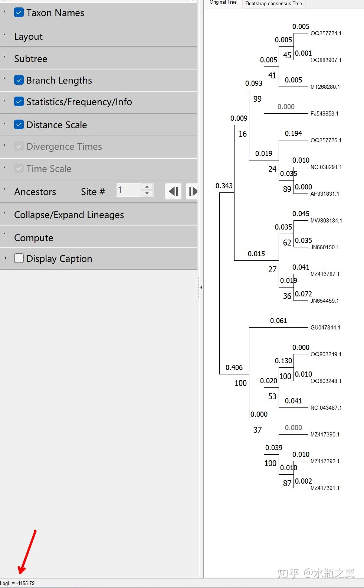Click branch length 0.061 label
This screenshot has width=364, height=588.
(x=279, y=321)
